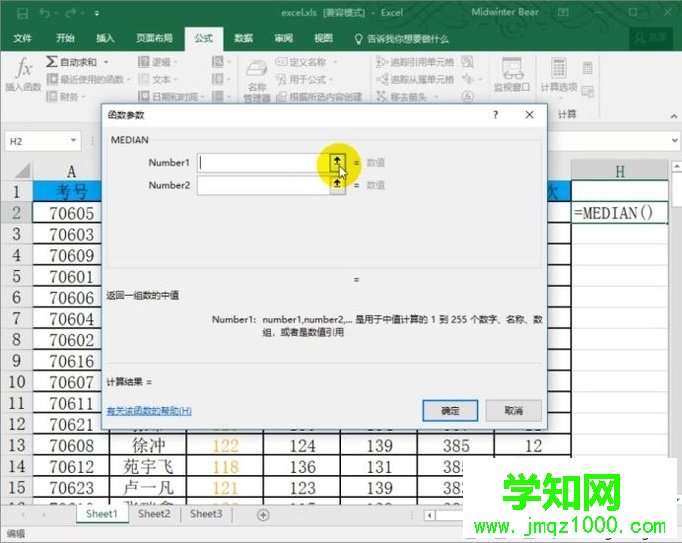Open the Financial functions (财务)
This screenshot has width=682, height=543.
[66, 96]
